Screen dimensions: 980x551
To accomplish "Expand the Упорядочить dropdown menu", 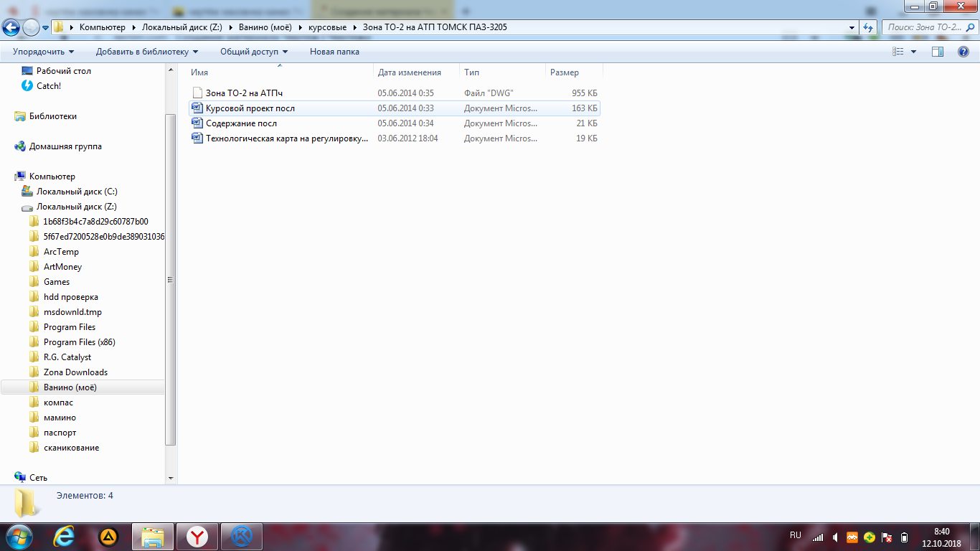I will (43, 52).
